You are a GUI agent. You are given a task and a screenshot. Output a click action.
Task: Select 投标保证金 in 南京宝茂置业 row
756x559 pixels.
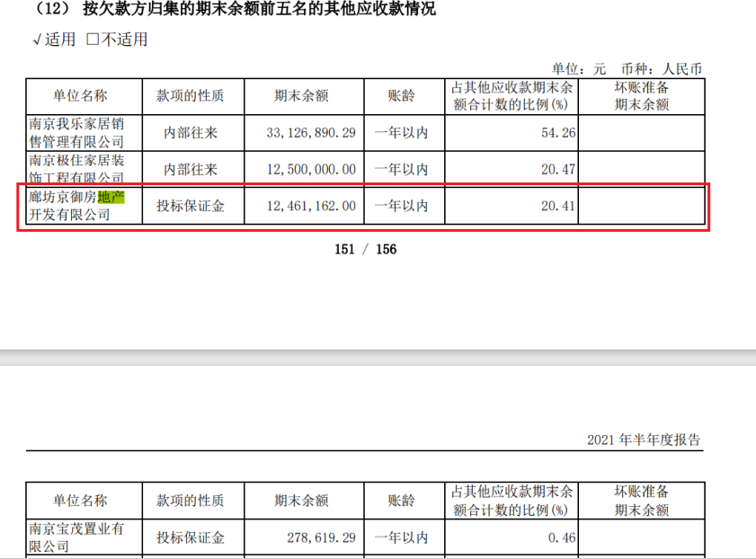click(191, 537)
